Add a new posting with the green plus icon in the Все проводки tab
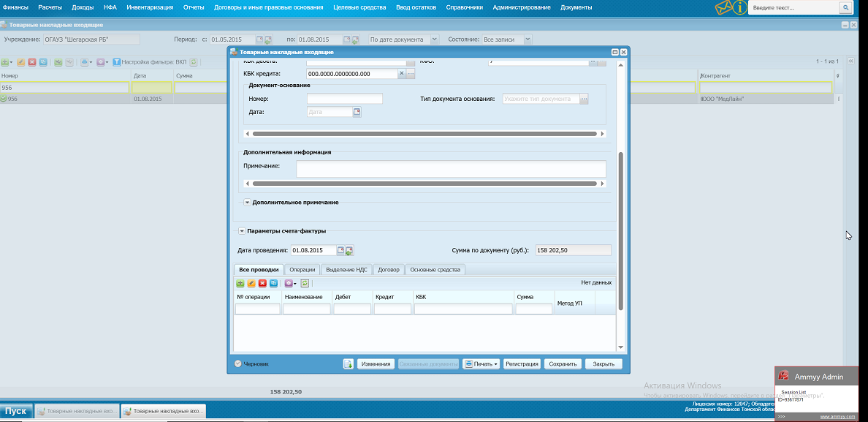The width and height of the screenshot is (868, 422). 240,283
